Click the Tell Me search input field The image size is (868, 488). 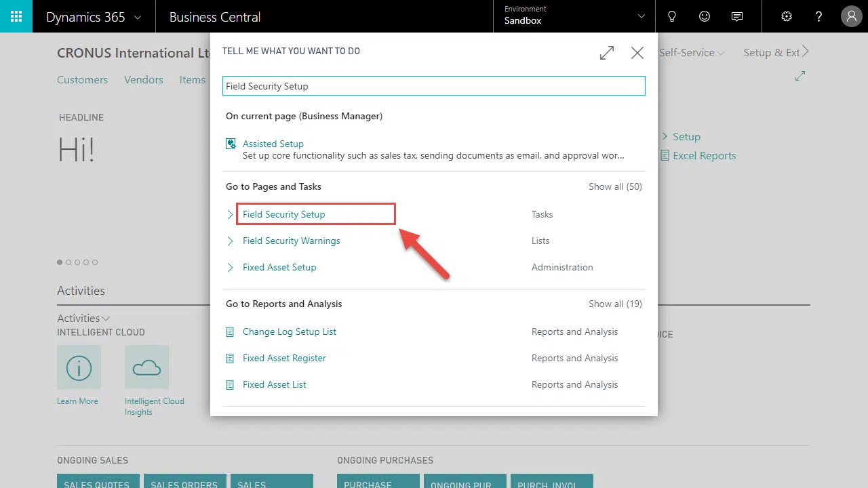[433, 86]
